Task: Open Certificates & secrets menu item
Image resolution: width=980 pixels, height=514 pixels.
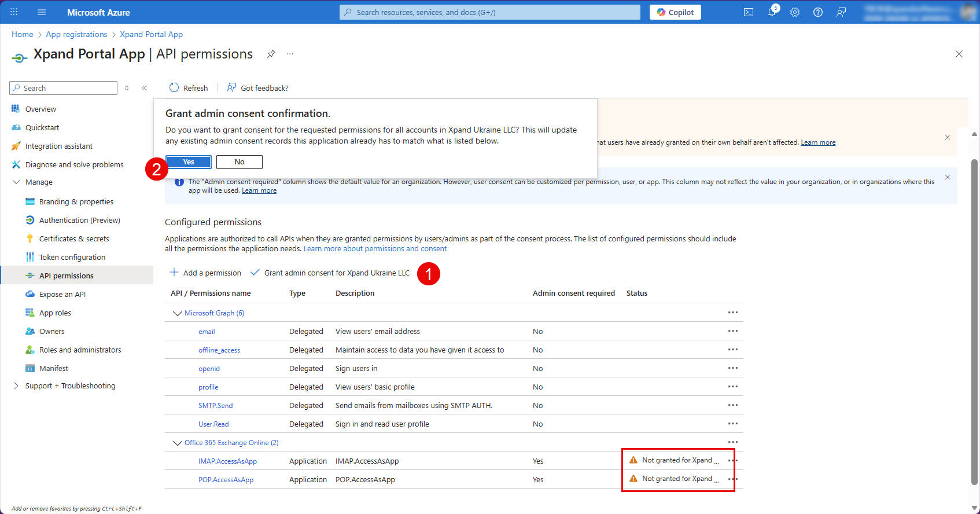Action: pyautogui.click(x=74, y=239)
